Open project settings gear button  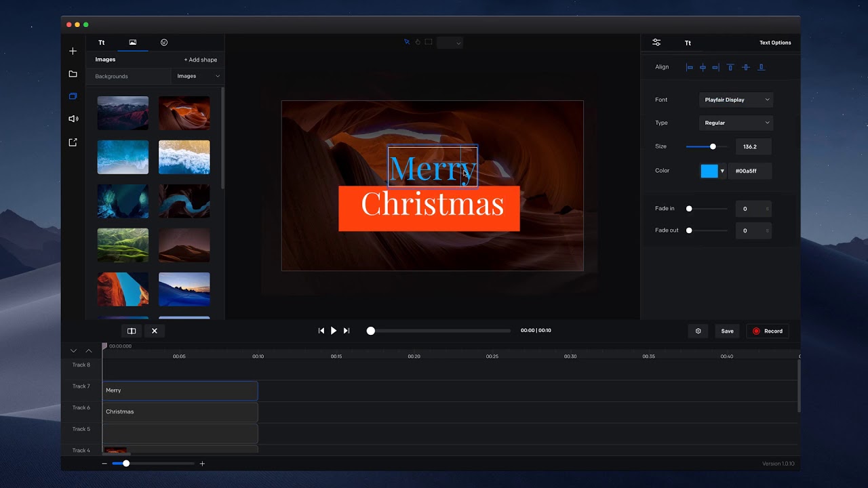pyautogui.click(x=698, y=331)
